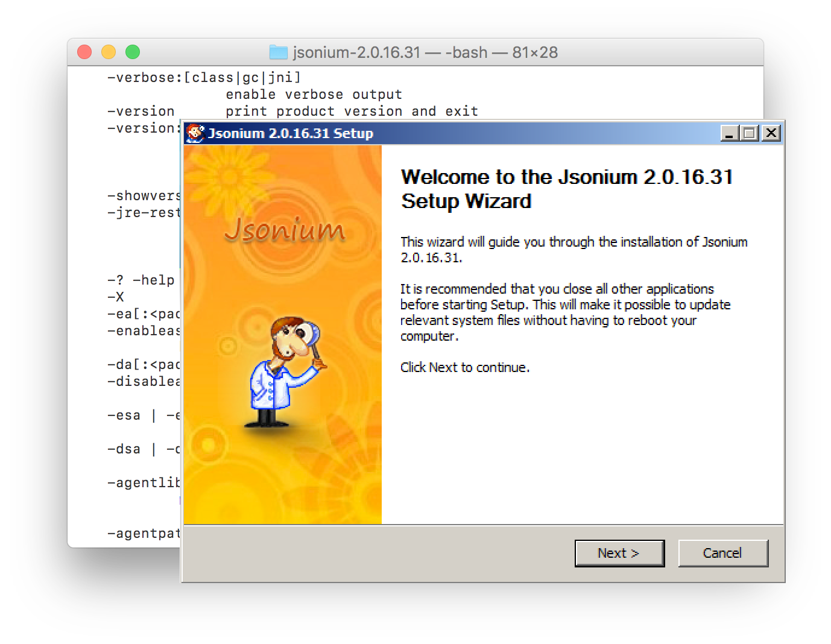Viewport: 831px width, 644px height.
Task: Click the "Jsonium 2.0.16.31 Setup" title text
Action: [x=291, y=133]
